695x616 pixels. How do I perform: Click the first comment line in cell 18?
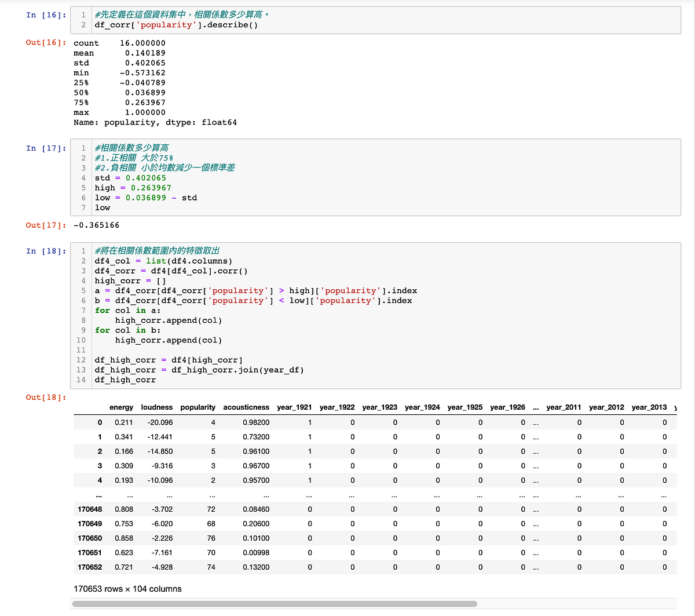tap(157, 251)
